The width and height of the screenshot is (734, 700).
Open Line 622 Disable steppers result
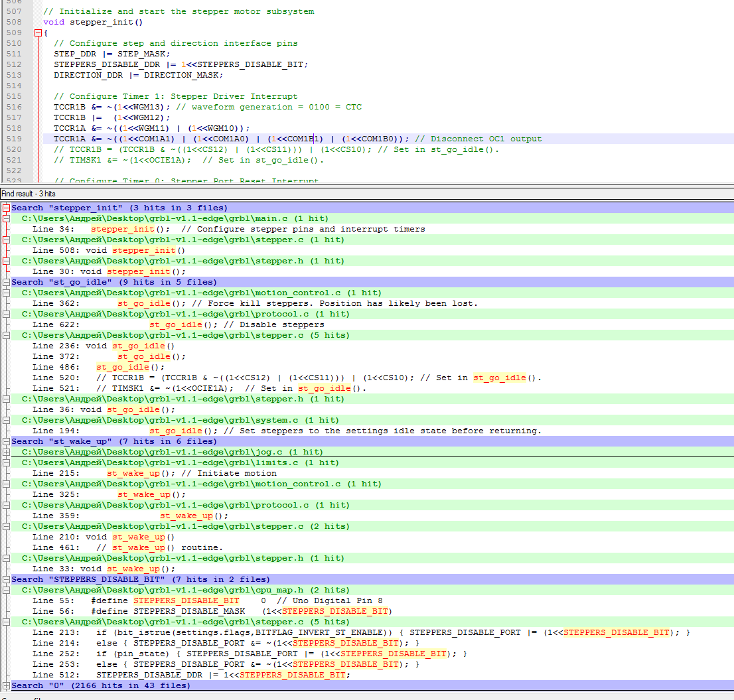[x=178, y=324]
